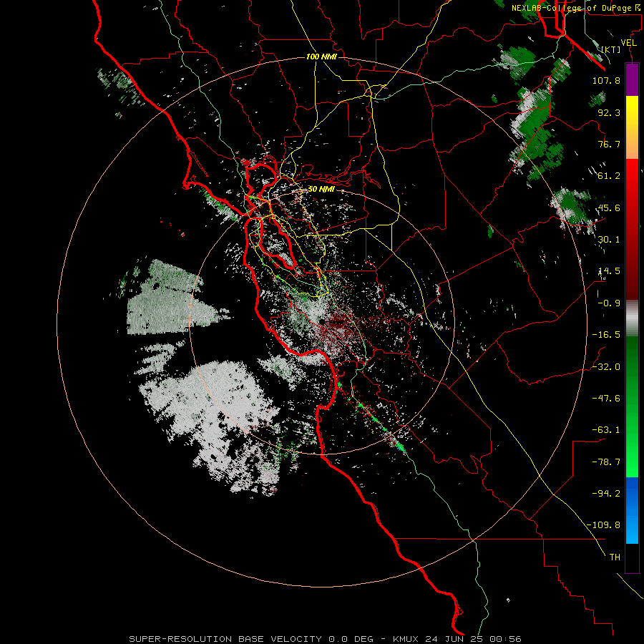Click the 50 NMI range ring label
The width and height of the screenshot is (644, 644).
(321, 190)
